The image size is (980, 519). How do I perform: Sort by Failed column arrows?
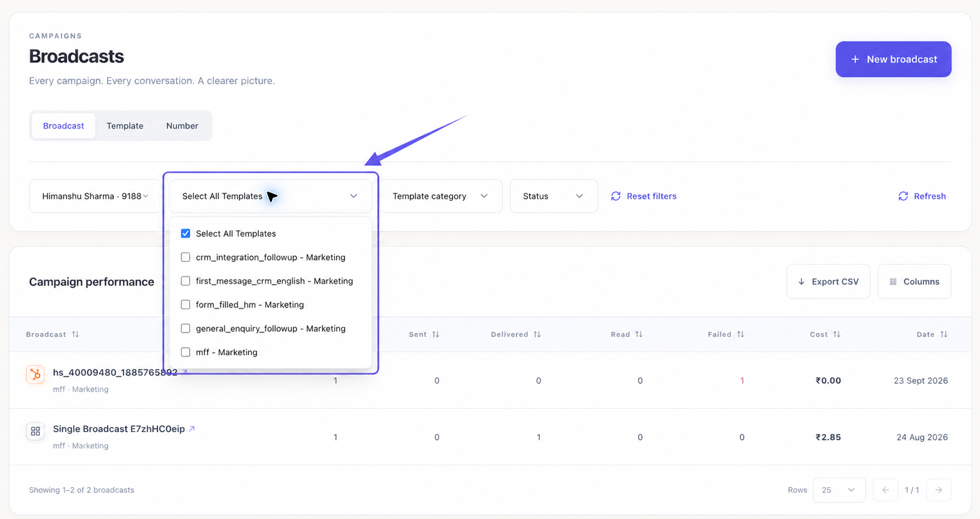(741, 334)
